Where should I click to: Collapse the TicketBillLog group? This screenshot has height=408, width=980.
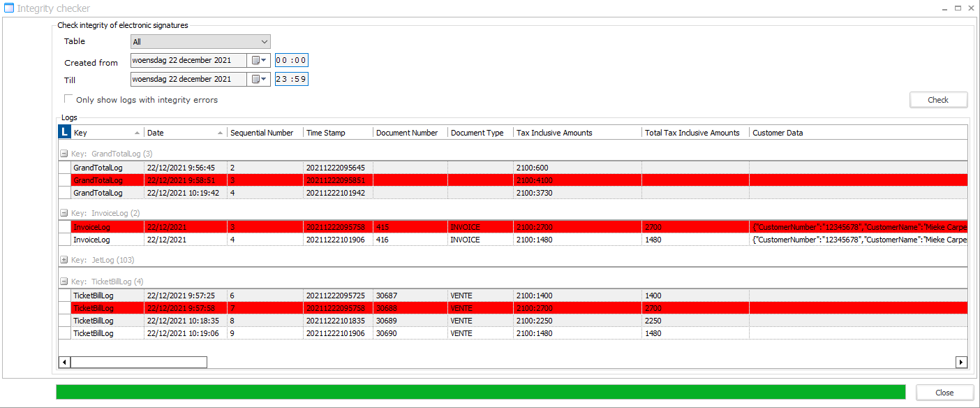coord(62,281)
